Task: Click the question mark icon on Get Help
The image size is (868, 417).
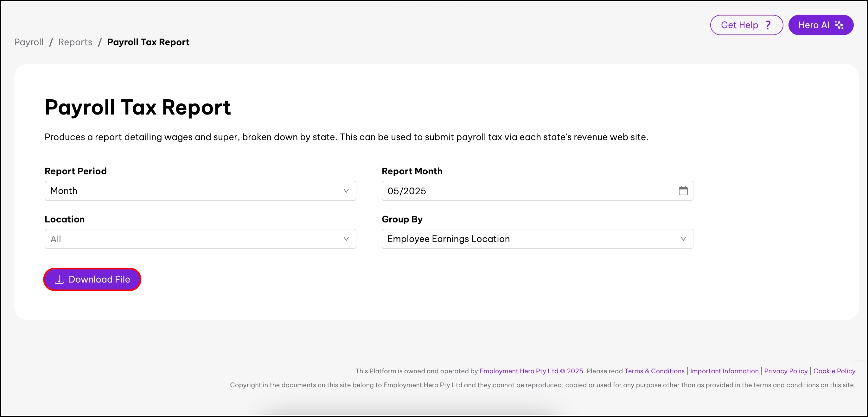Action: [768, 25]
